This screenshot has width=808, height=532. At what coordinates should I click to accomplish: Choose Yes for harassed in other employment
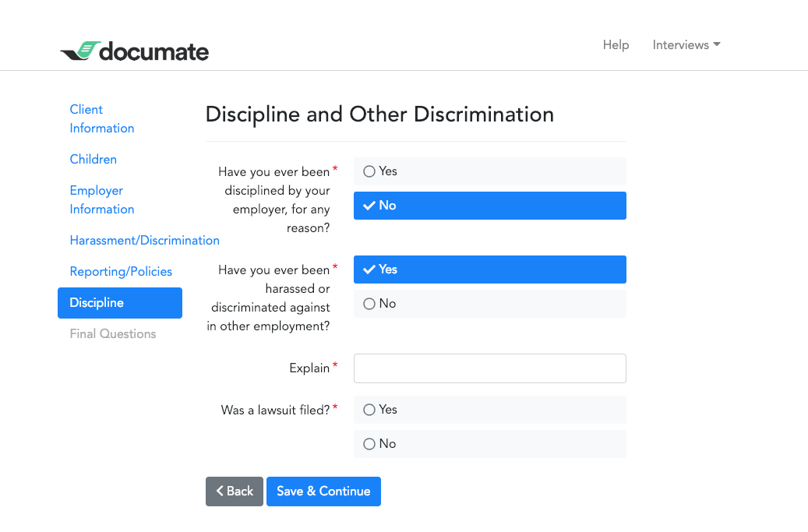tap(489, 270)
